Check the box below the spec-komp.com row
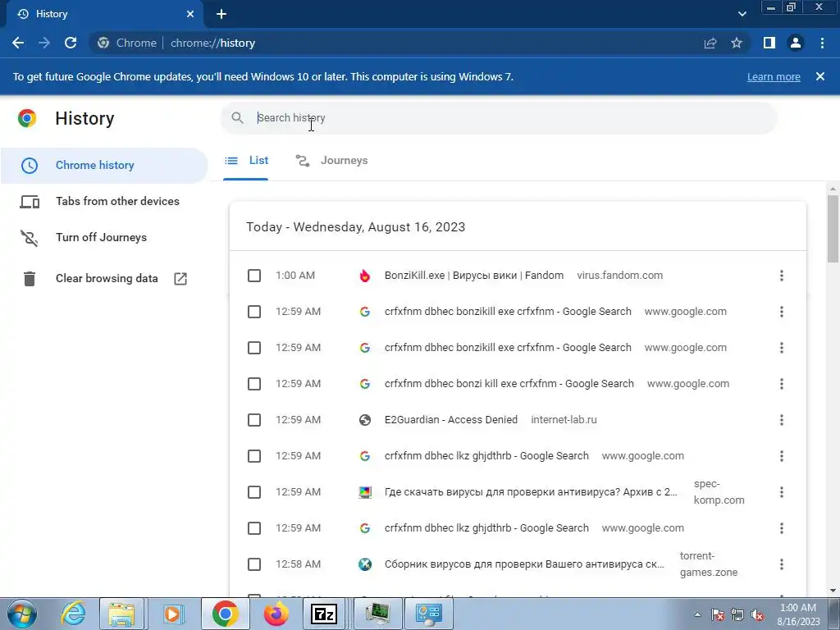840x630 pixels. point(254,528)
